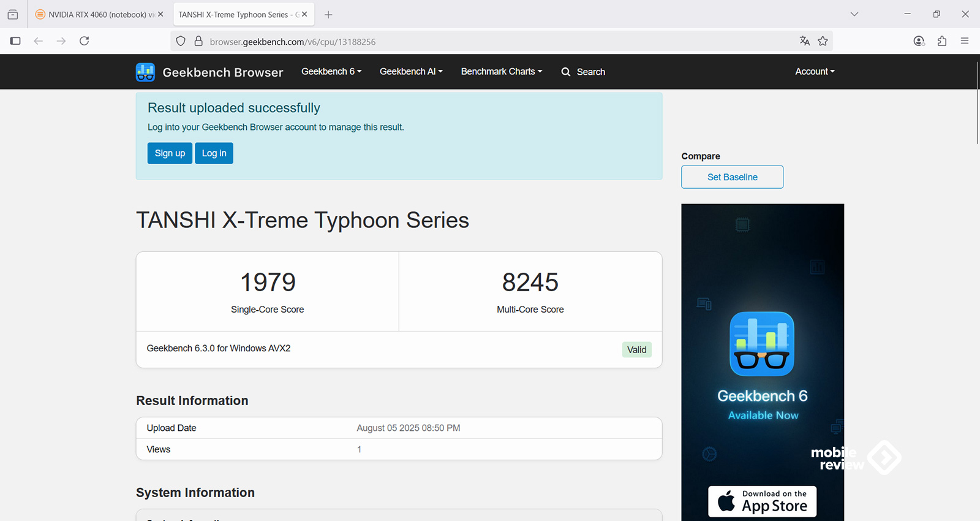Click the Log in button
This screenshot has width=980, height=521.
[x=214, y=153]
